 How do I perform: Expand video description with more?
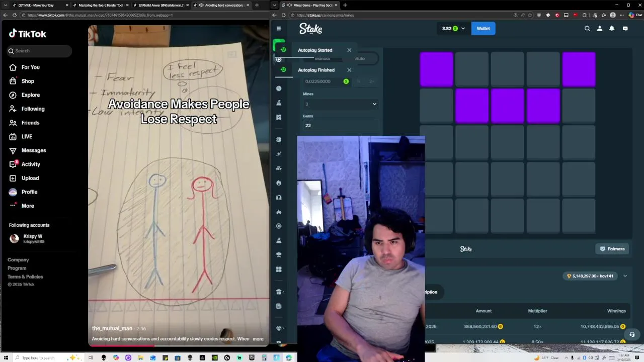point(258,339)
